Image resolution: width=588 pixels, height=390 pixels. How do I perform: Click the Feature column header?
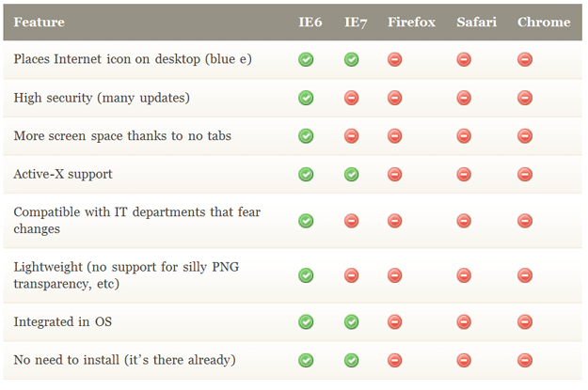pos(39,22)
